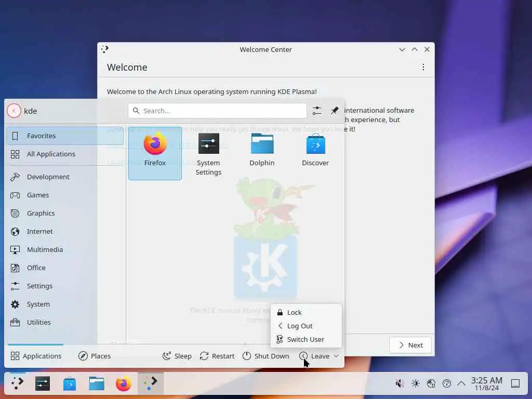
Task: Put the computer to Sleep
Action: 177,356
